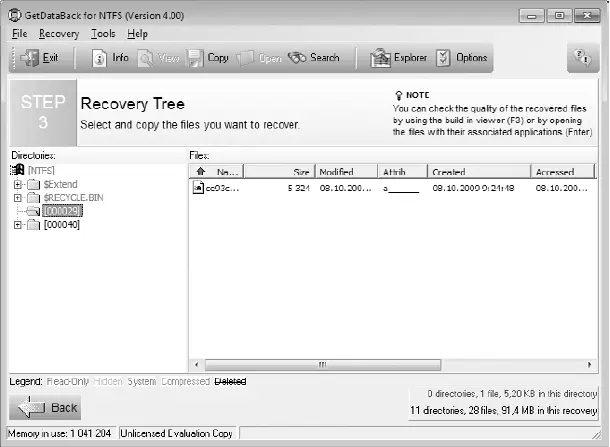Sort files by Attrib column

point(402,172)
